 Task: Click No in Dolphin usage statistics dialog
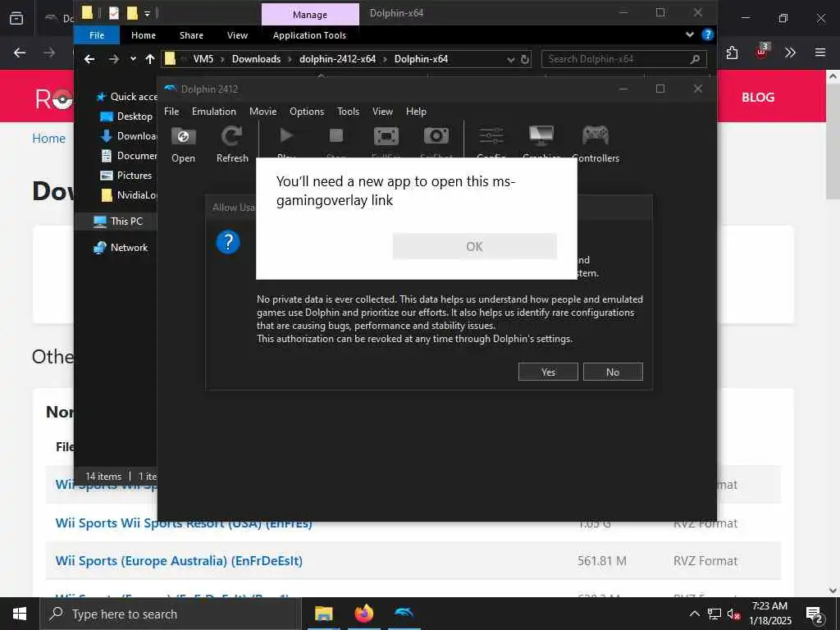[613, 372]
